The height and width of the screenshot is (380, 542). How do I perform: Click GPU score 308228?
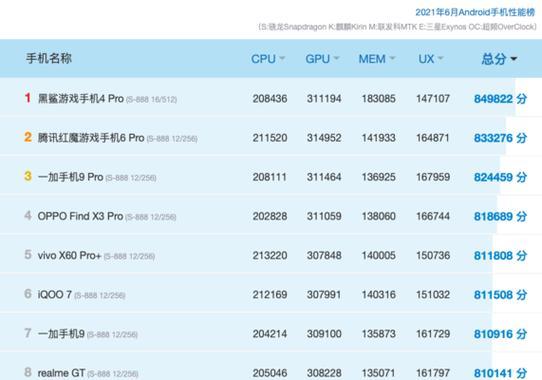[324, 373]
